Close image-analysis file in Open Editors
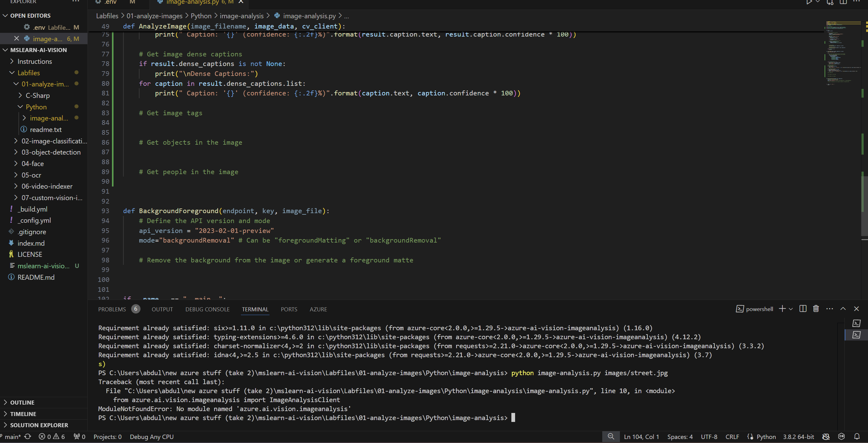The width and height of the screenshot is (868, 443). coord(16,39)
